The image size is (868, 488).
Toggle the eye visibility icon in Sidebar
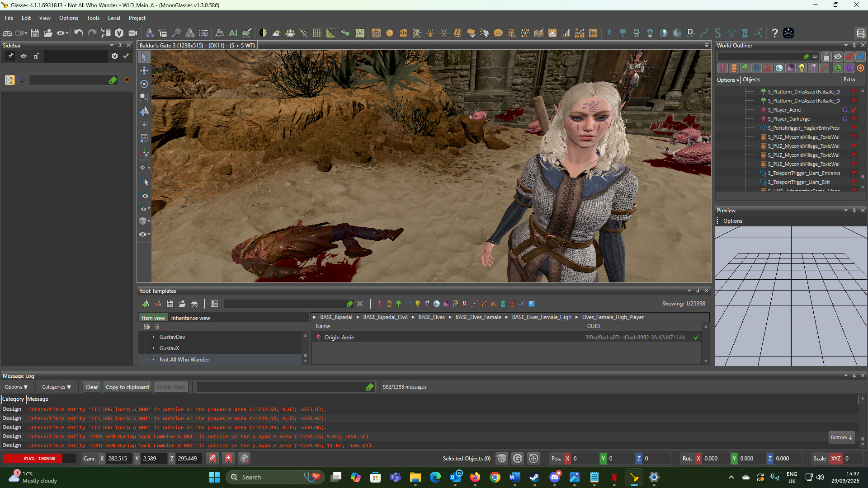pos(24,56)
